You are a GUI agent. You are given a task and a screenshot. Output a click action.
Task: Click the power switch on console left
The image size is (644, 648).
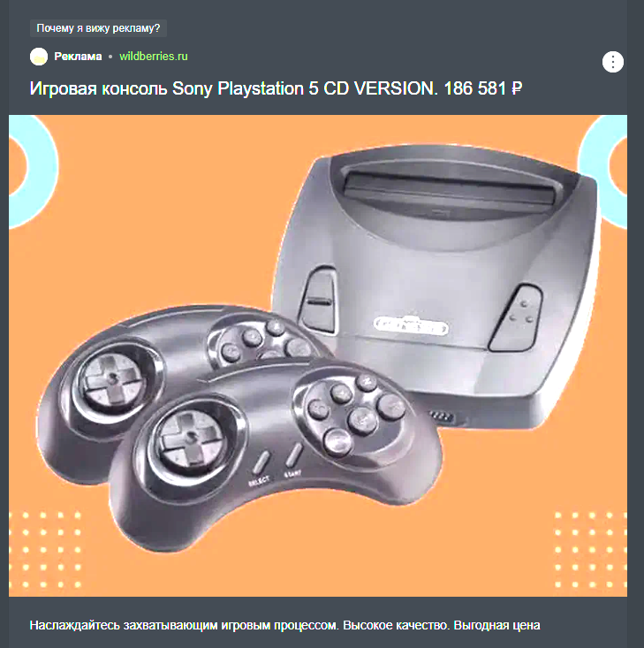tap(319, 300)
